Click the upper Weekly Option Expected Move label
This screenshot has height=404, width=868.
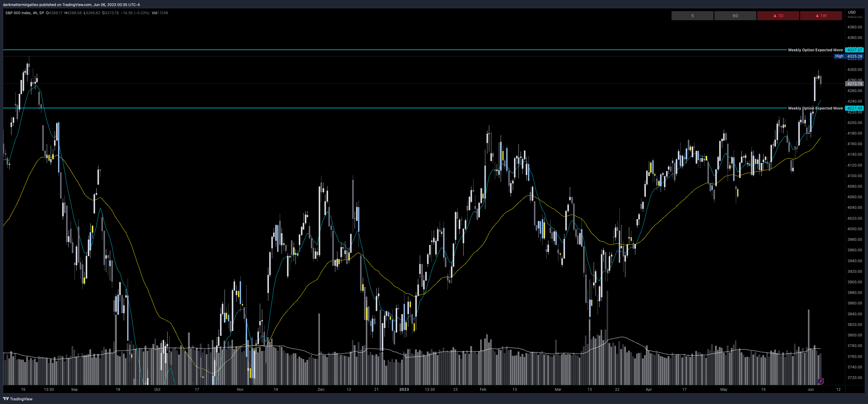(x=815, y=50)
